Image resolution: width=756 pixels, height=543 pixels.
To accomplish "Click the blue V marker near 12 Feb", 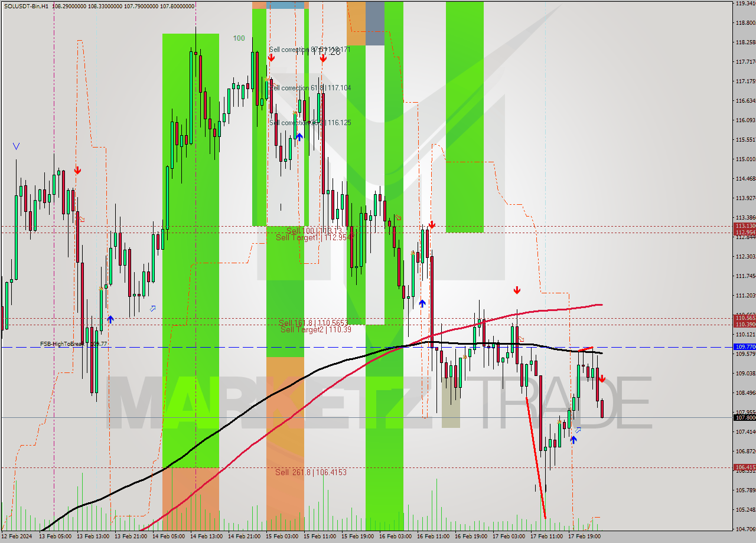I will [x=16, y=146].
